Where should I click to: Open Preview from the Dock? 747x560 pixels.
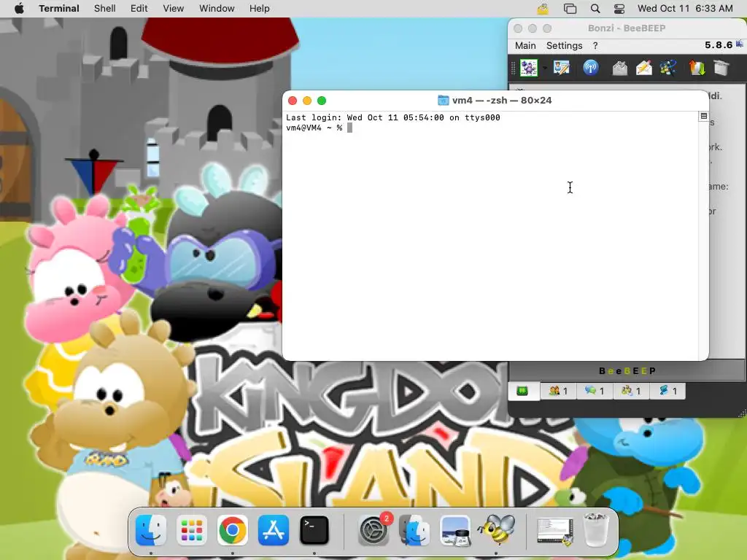click(x=455, y=530)
